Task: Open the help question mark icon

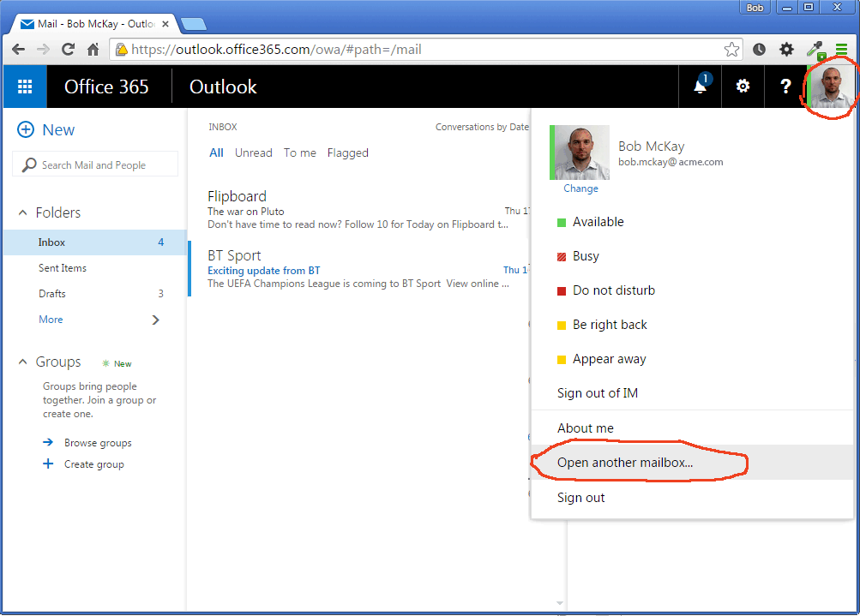Action: [785, 87]
